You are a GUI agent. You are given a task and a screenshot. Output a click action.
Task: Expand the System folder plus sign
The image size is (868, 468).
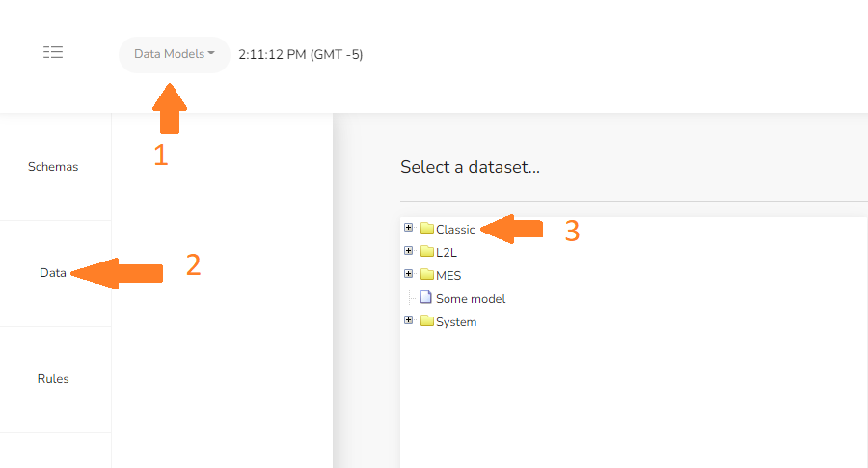pyautogui.click(x=409, y=320)
